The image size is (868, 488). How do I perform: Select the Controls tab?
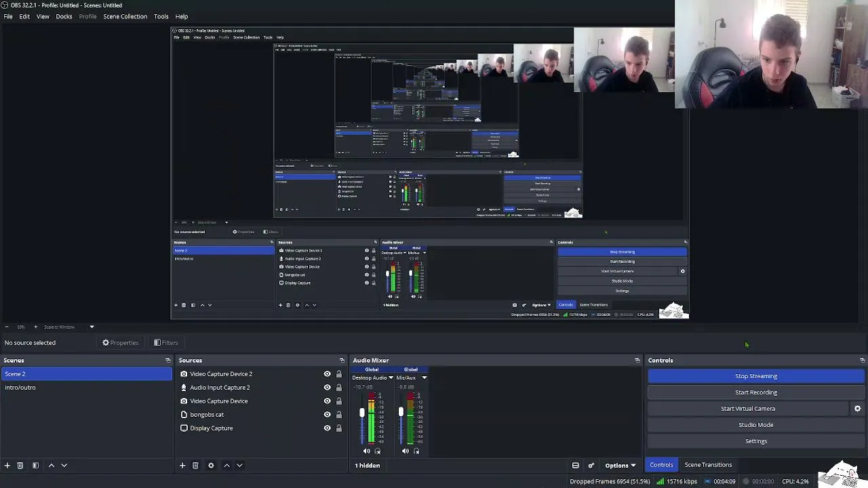661,465
